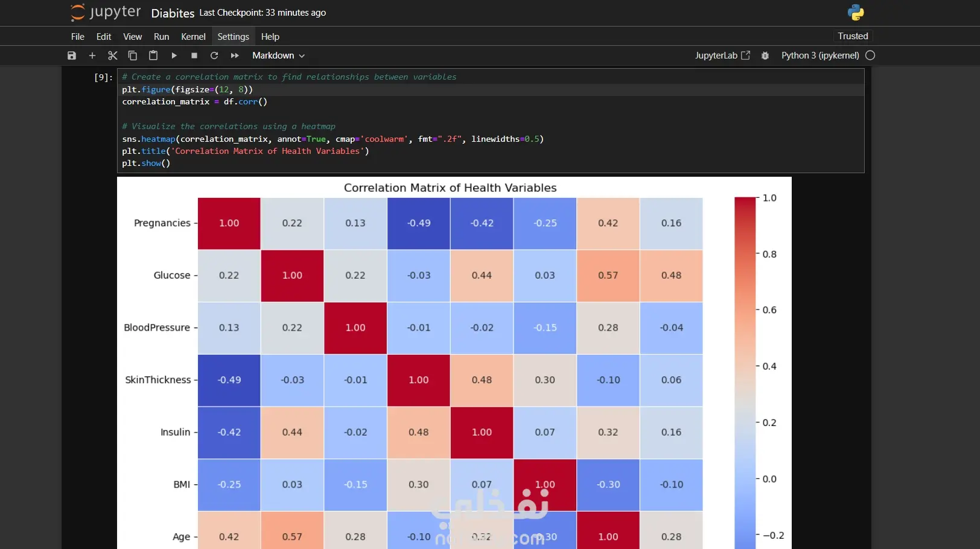The image size is (980, 549).
Task: Open the Kernel menu
Action: coord(193,37)
